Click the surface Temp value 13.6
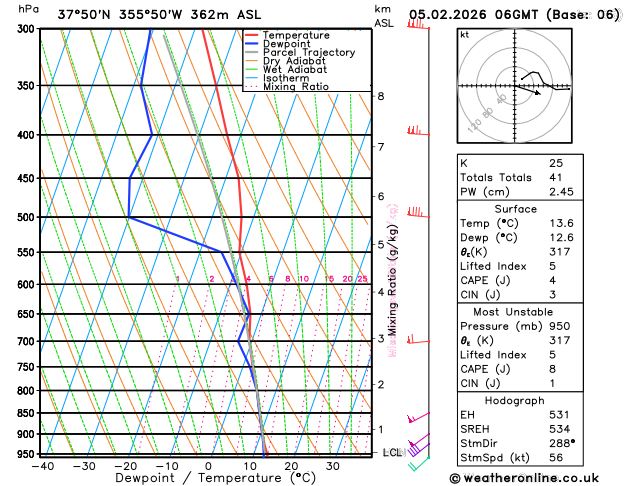Image resolution: width=629 pixels, height=486 pixels. pyautogui.click(x=561, y=223)
